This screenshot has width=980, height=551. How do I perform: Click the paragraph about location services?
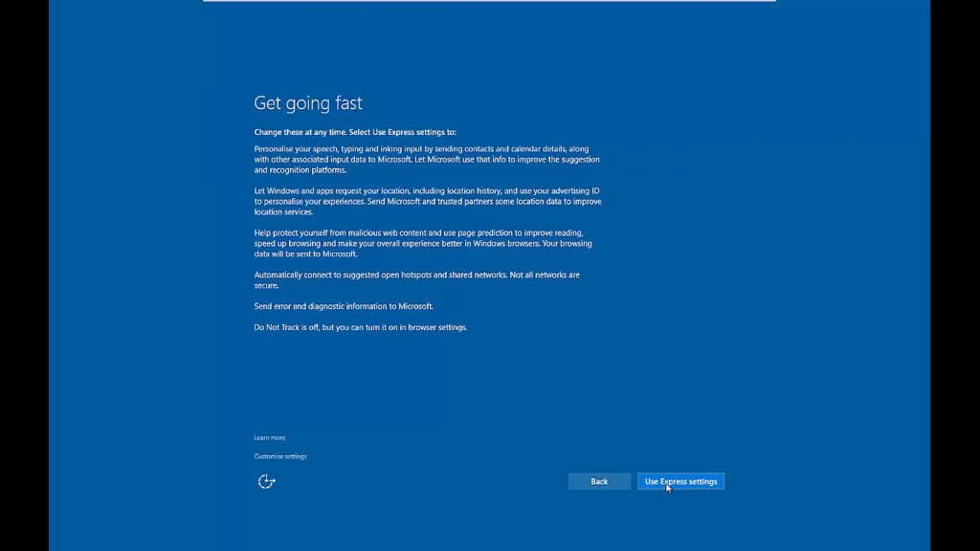(x=427, y=202)
